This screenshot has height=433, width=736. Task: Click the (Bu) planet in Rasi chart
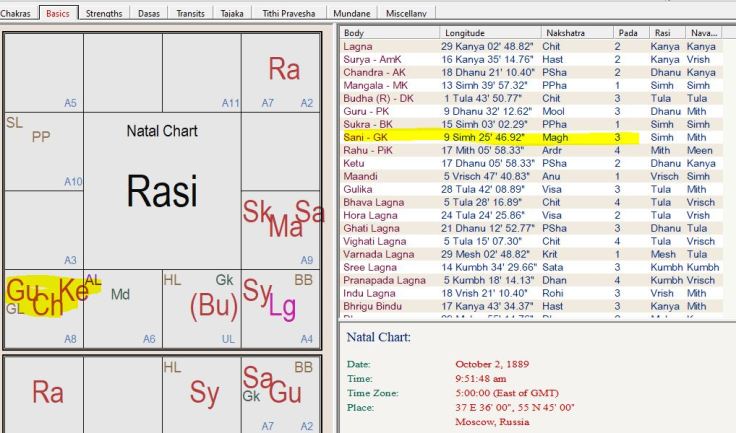(213, 304)
